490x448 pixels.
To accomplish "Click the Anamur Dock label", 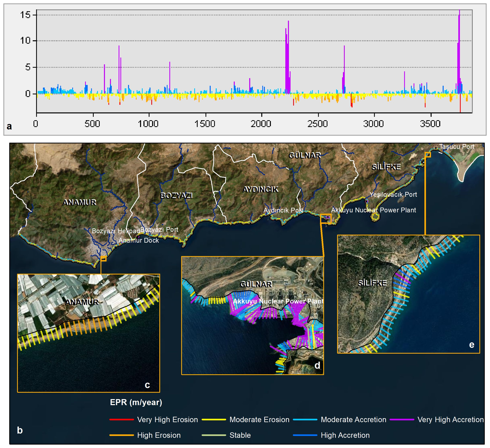I will point(139,240).
